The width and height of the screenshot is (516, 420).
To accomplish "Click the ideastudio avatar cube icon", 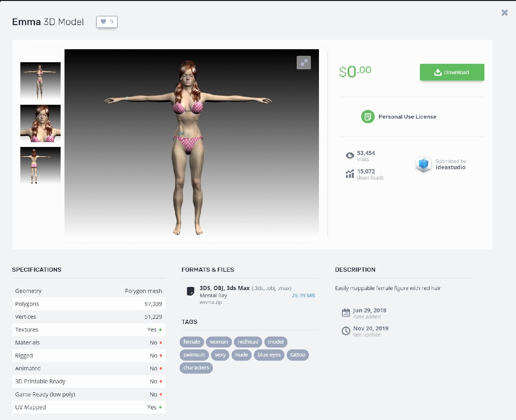I will (x=423, y=164).
